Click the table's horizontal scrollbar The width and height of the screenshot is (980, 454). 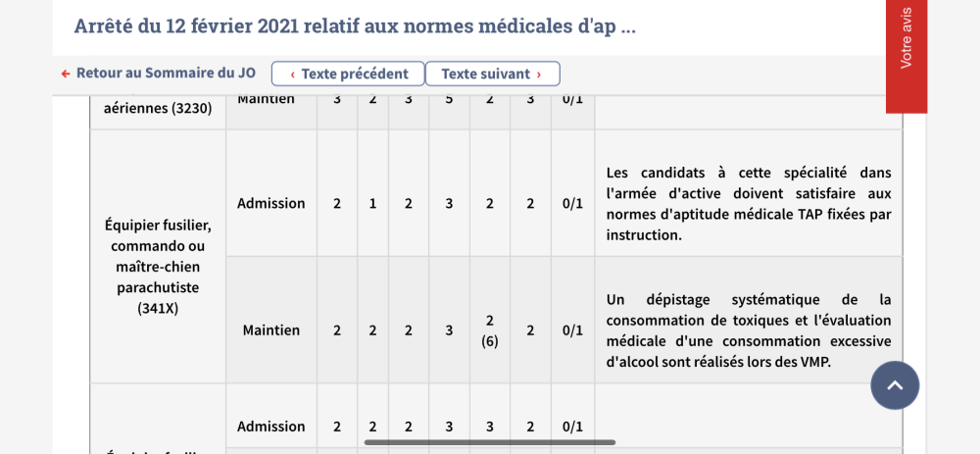coord(490,442)
